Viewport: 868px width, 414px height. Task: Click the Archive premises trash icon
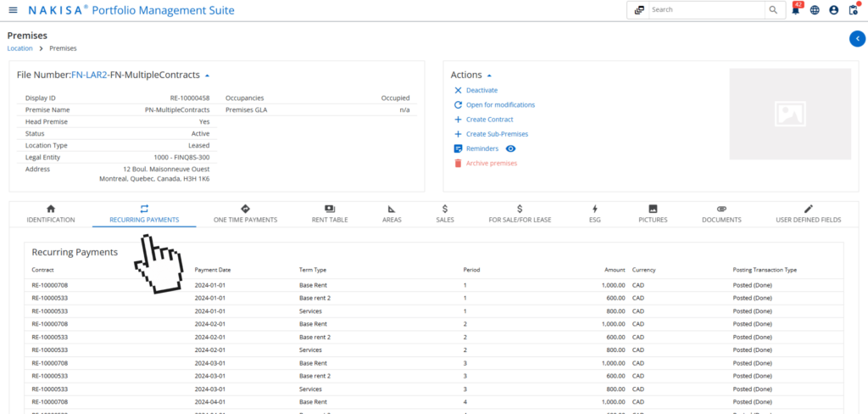[x=459, y=163]
